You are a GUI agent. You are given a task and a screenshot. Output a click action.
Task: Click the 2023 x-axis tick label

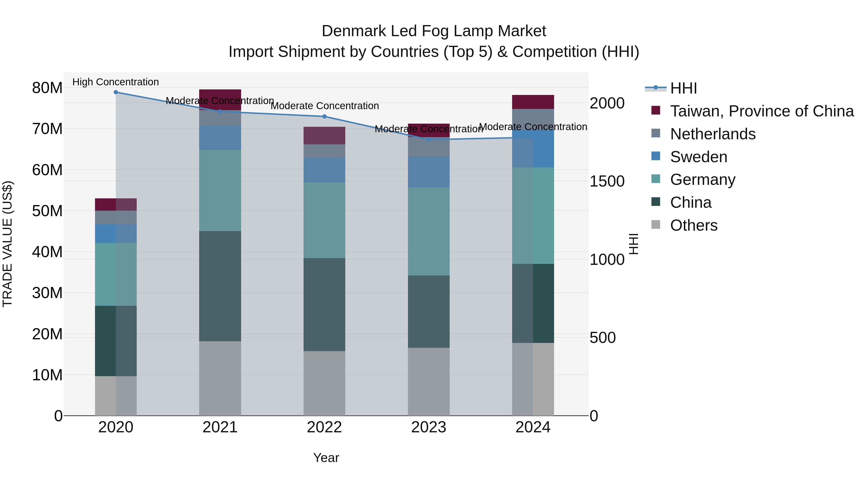[x=429, y=427]
